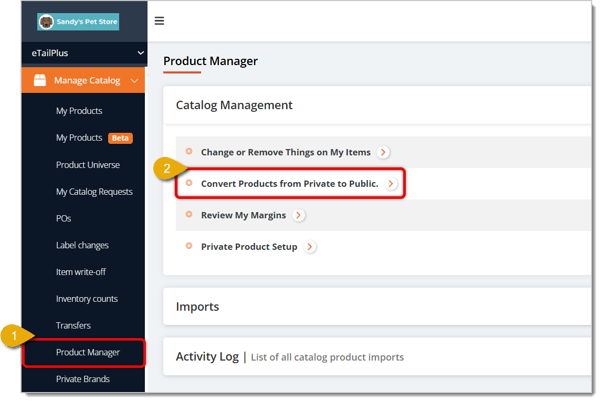Collapse the Manage Catalog chevron

(x=134, y=81)
